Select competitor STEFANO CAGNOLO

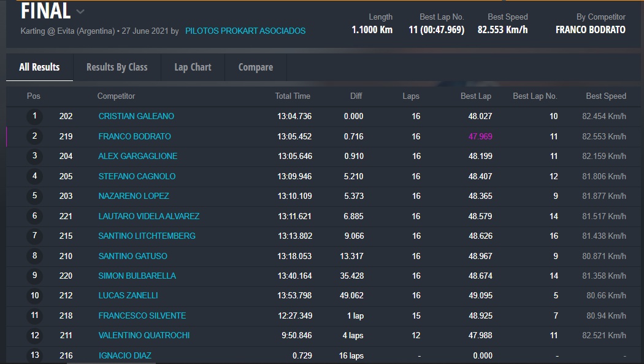pos(137,176)
